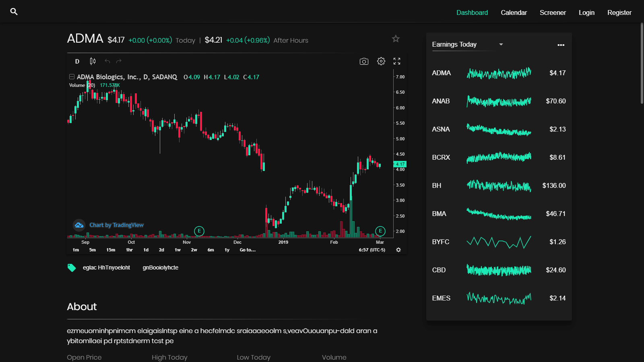Collapse the ADMA Biologics legend row
644x362 pixels.
tap(72, 76)
